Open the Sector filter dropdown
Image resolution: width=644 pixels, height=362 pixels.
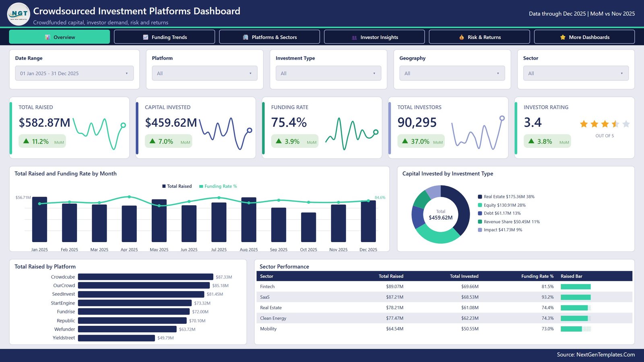tap(576, 73)
